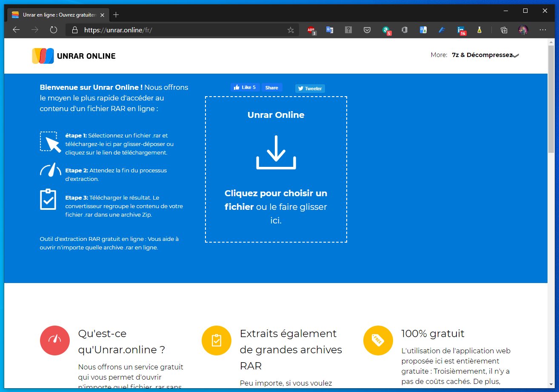
Task: Open the Adblock Plus extension
Action: point(311,30)
